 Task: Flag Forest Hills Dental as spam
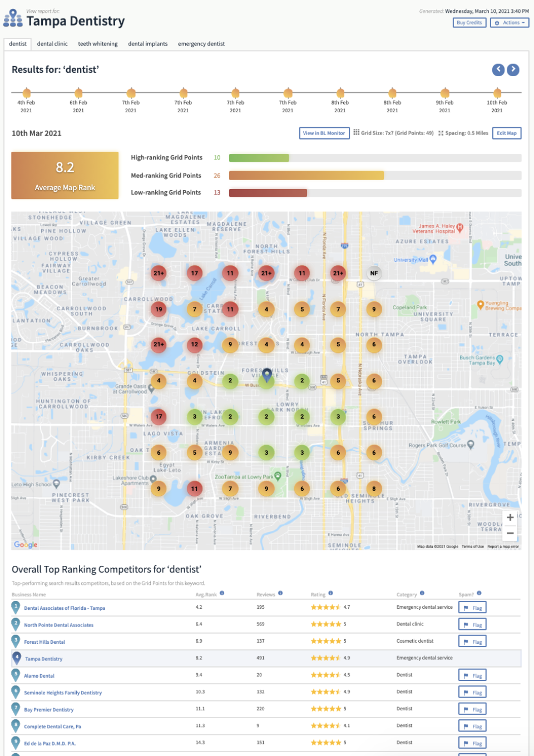click(473, 641)
